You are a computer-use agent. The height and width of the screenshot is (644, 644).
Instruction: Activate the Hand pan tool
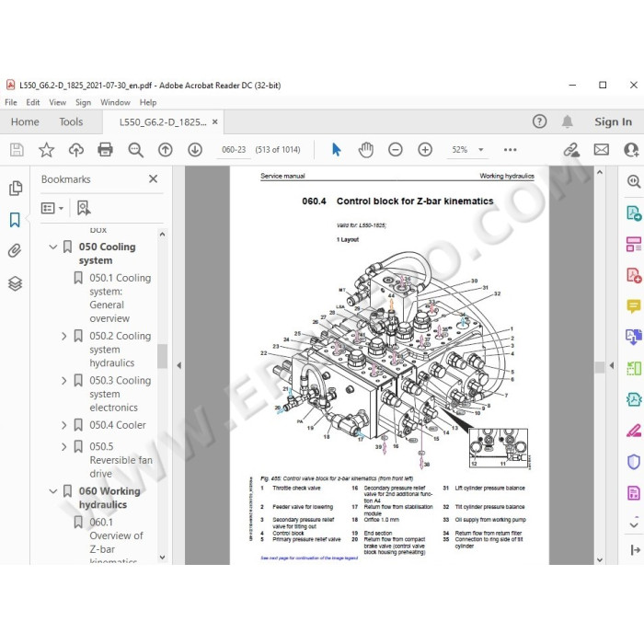[366, 149]
